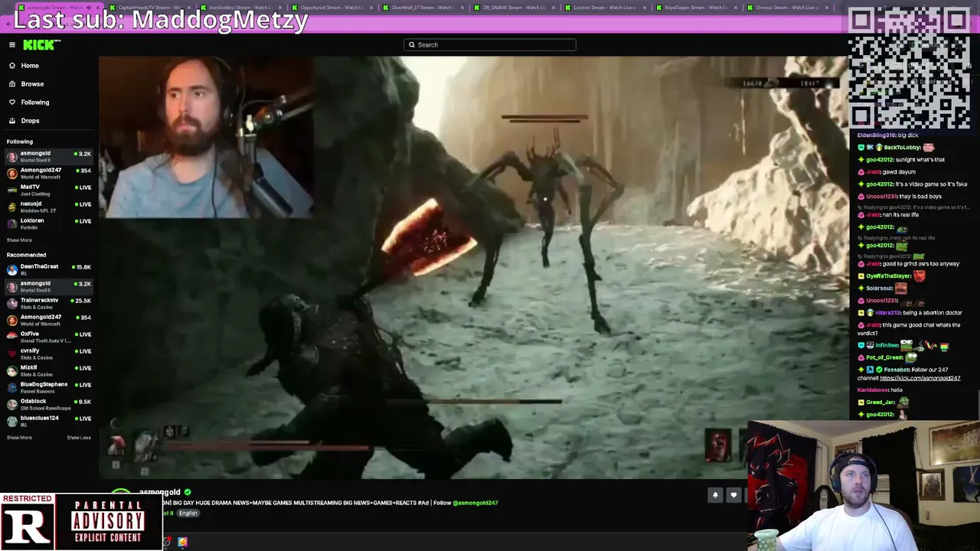Click the search magnifier icon
This screenshot has height=551, width=980.
412,45
